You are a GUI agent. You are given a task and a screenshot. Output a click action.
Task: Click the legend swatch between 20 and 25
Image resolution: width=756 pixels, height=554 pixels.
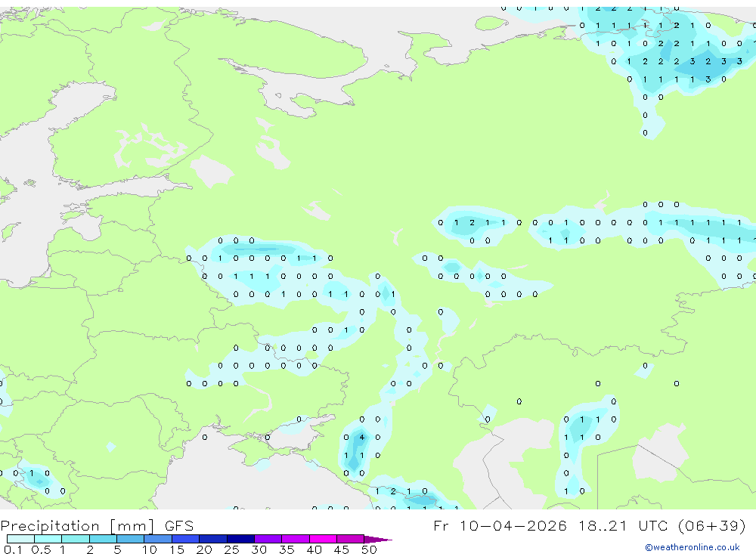[x=213, y=539]
